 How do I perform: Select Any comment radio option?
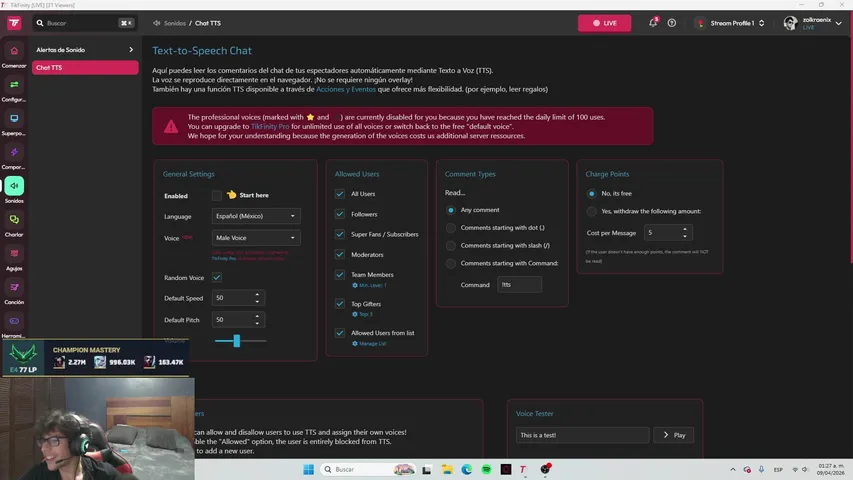click(x=450, y=210)
